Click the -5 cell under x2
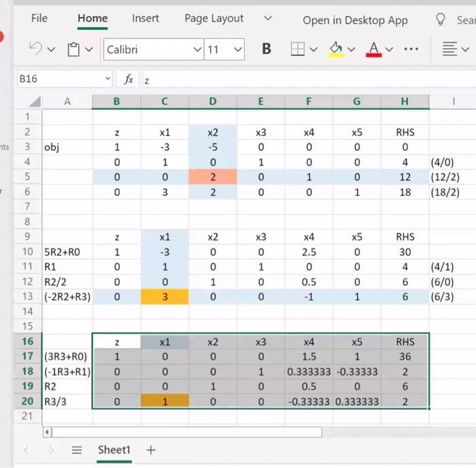 coord(213,147)
